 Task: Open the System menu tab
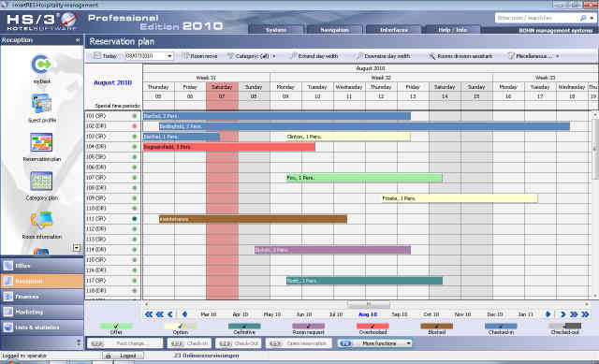point(276,30)
